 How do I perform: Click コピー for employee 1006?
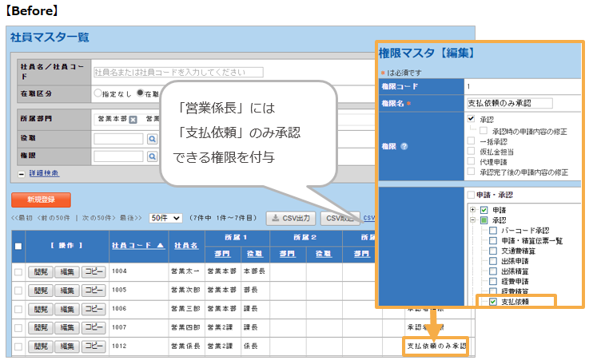94,308
